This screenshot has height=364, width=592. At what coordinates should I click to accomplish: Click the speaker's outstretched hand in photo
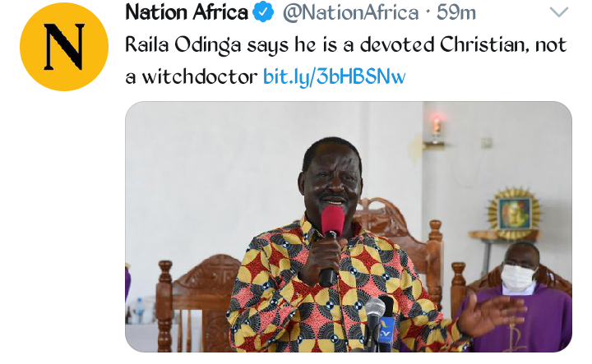point(491,313)
